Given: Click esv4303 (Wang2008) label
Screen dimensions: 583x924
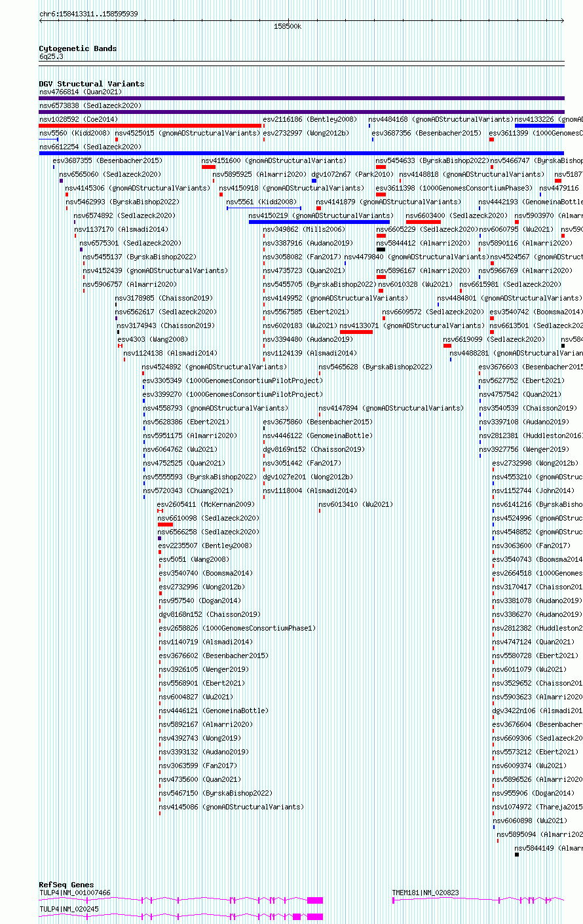Looking at the screenshot, I should tap(153, 339).
